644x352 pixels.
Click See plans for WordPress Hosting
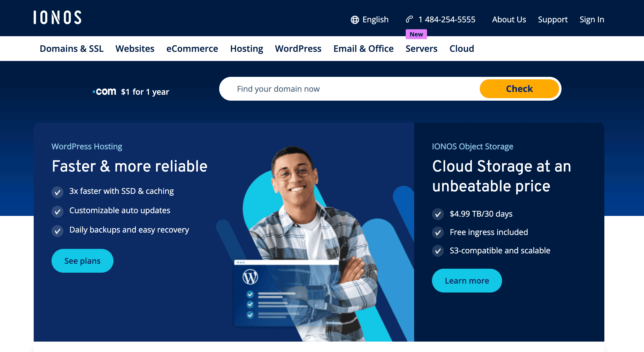coord(82,261)
